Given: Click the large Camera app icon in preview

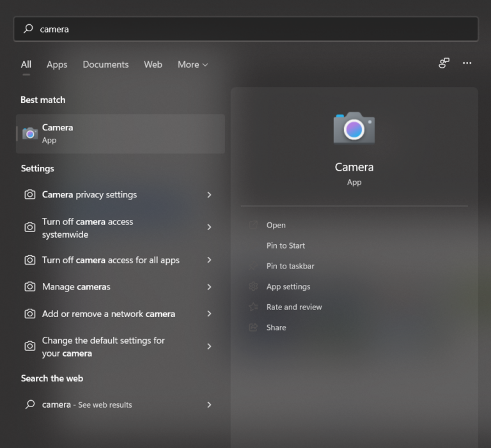Looking at the screenshot, I should [354, 128].
